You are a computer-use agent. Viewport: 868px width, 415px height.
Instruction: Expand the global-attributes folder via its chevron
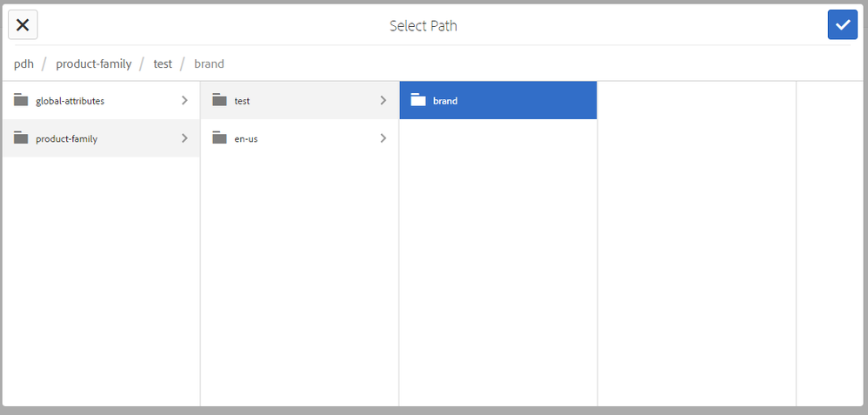[x=184, y=100]
